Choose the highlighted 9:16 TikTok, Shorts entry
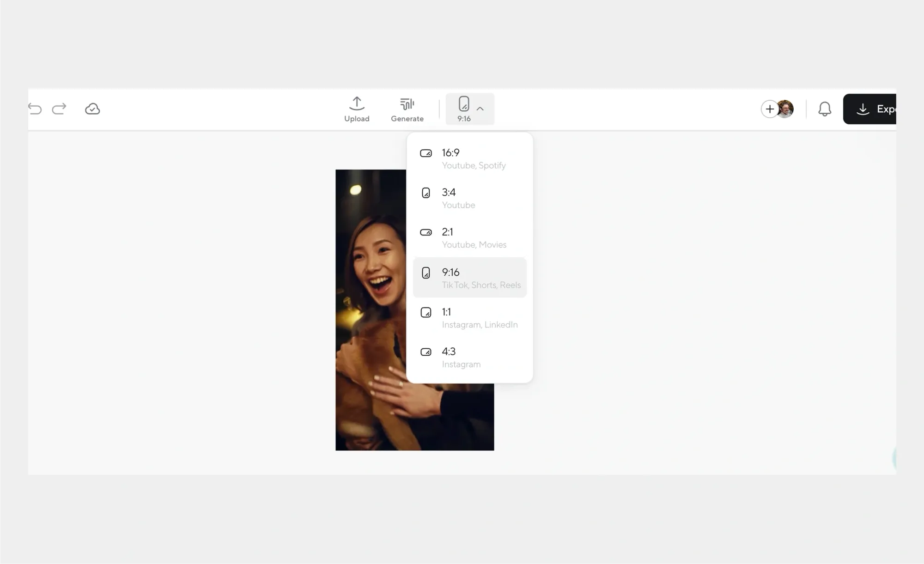The width and height of the screenshot is (924, 564). click(x=470, y=278)
